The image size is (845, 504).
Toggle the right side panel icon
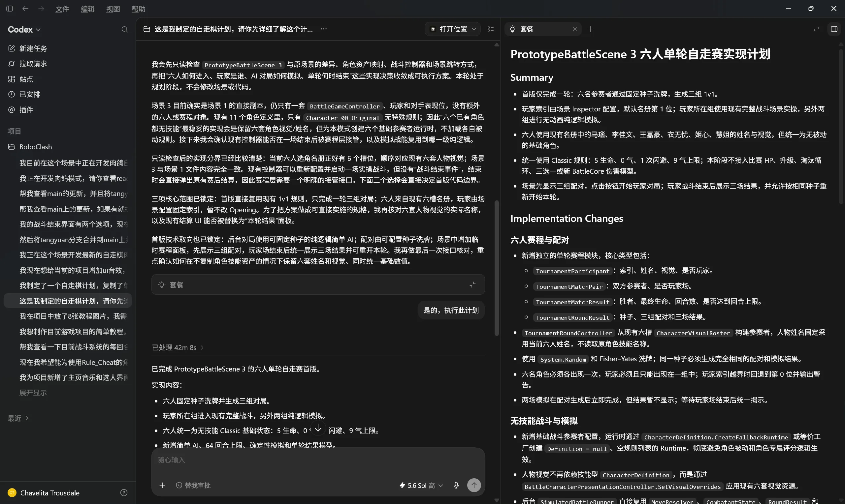click(x=834, y=29)
